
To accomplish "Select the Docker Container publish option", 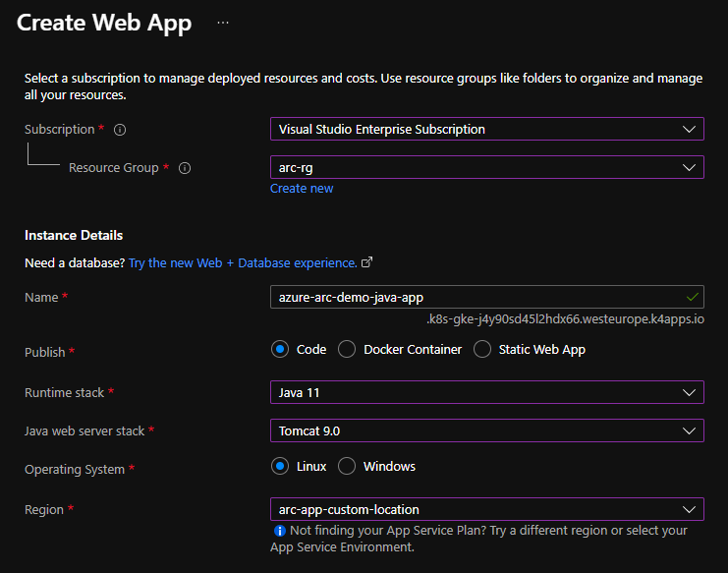I will pyautogui.click(x=347, y=349).
